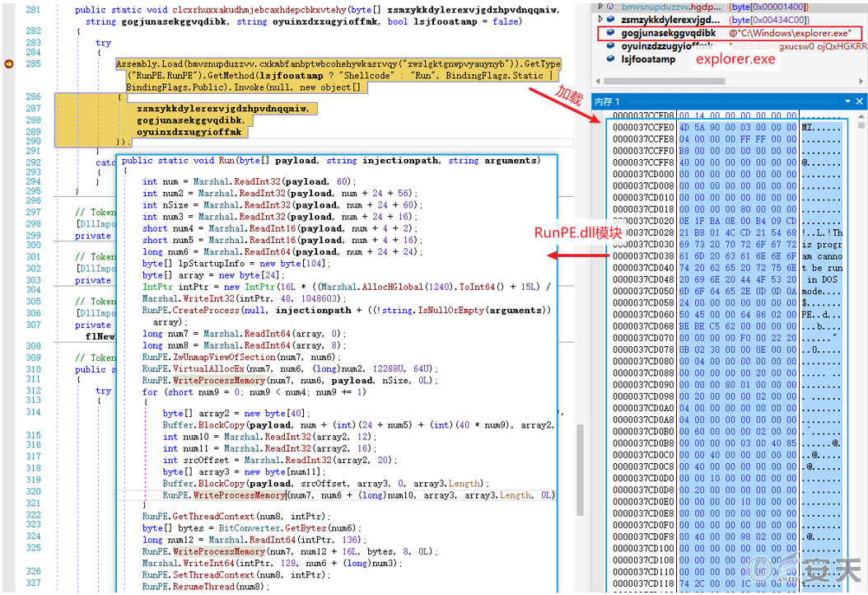
Task: Click memory address 0000037CD0B8
Action: (x=643, y=443)
